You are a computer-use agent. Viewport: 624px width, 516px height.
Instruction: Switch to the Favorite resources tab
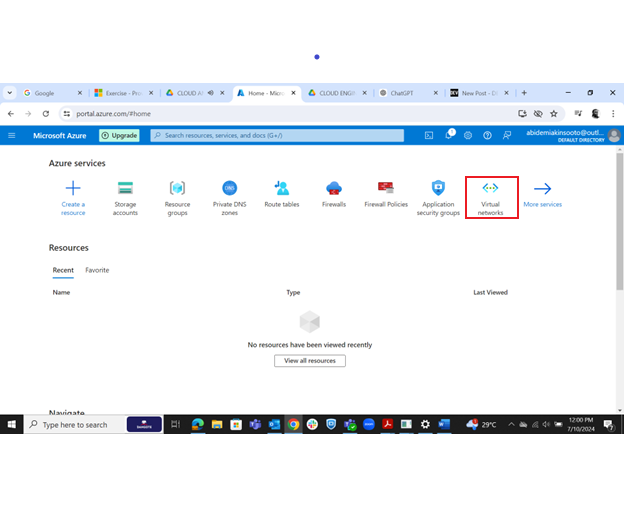click(x=97, y=271)
